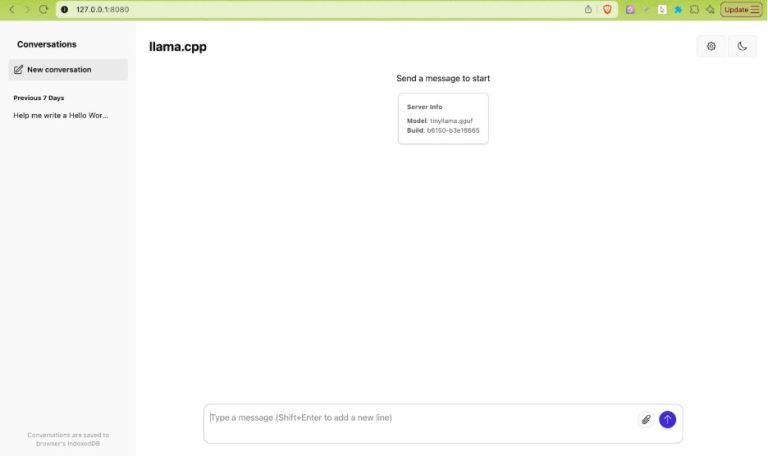The image size is (768, 456).
Task: Click the 'Conversations' sidebar heading
Action: tap(47, 44)
